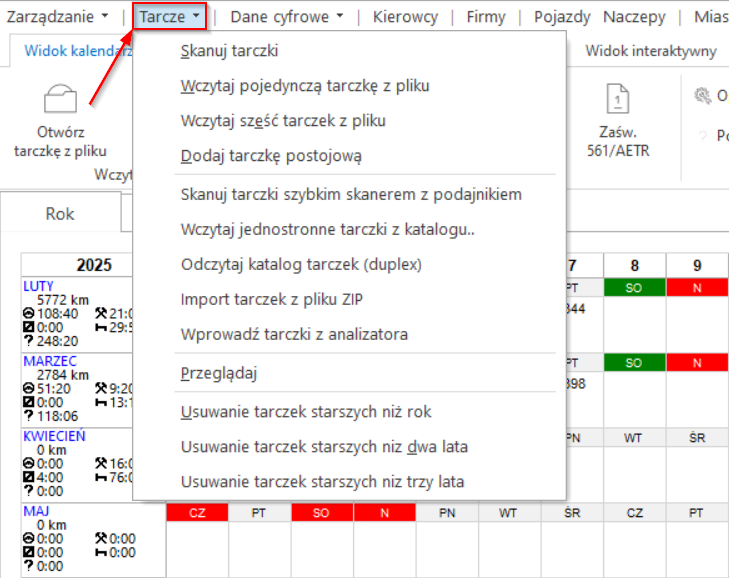This screenshot has height=578, width=729.
Task: Select the KWIECIEŃ month label
Action: tap(54, 436)
